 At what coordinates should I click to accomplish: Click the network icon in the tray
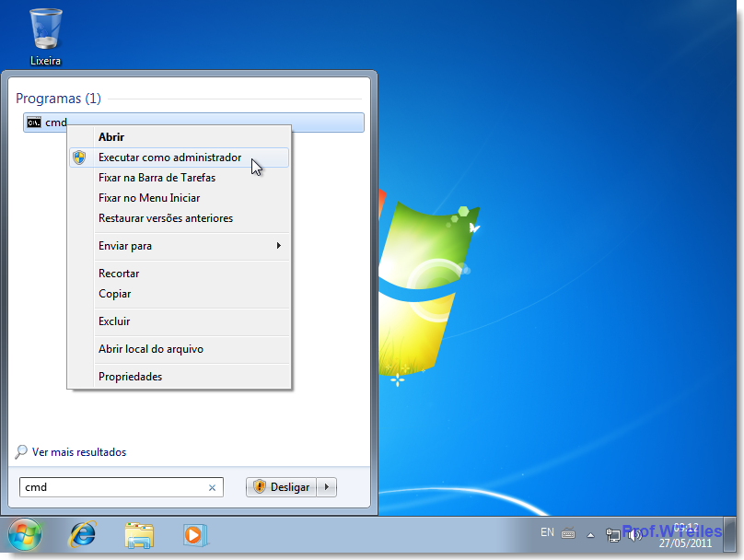point(612,535)
